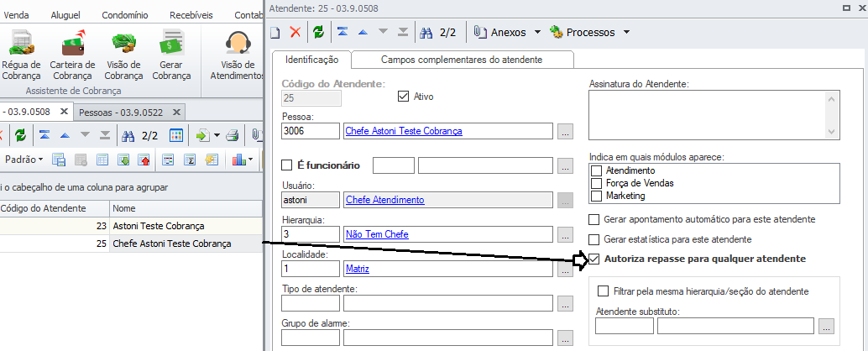Open the Condomínio menu
Screen dimensions: 868x351
124,15
